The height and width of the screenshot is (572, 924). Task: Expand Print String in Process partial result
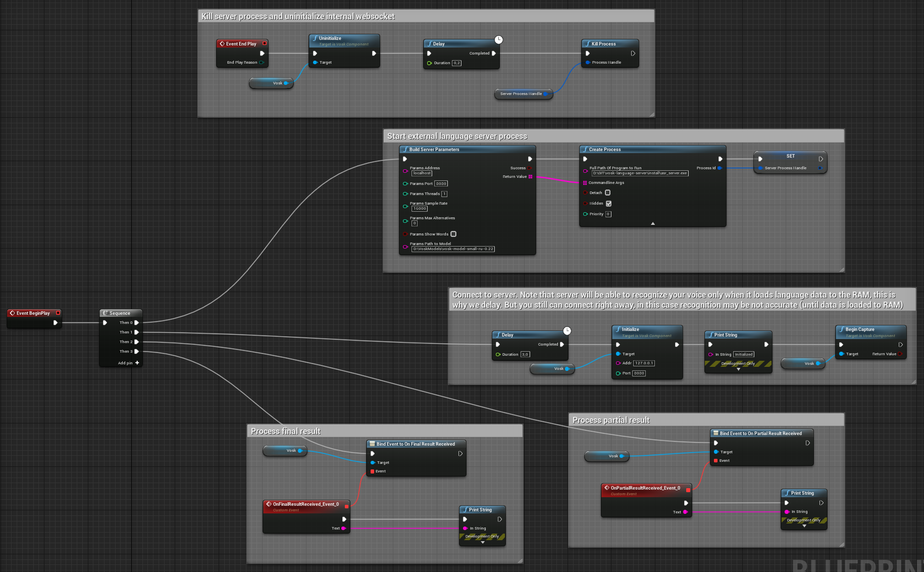tap(804, 526)
